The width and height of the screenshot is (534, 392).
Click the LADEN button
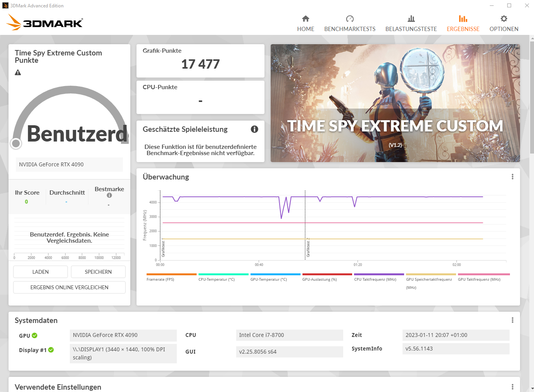[x=40, y=272]
